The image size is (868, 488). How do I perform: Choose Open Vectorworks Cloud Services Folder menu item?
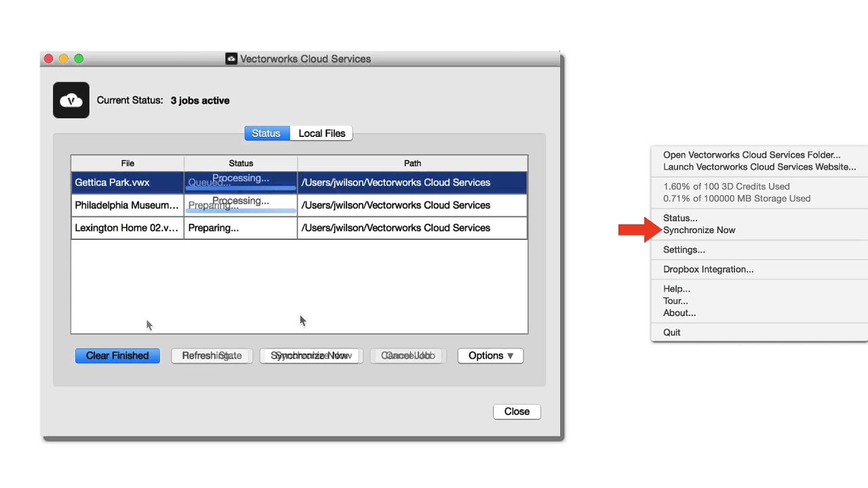[751, 155]
